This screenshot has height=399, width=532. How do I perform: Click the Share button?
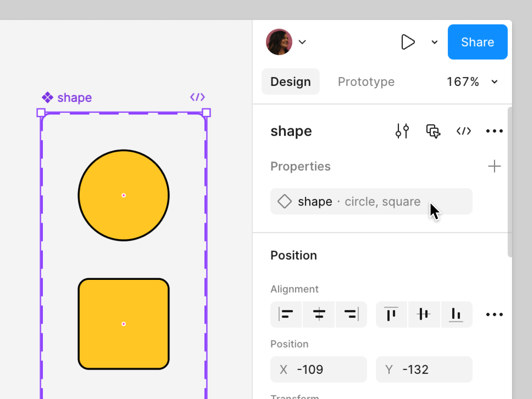coord(477,42)
